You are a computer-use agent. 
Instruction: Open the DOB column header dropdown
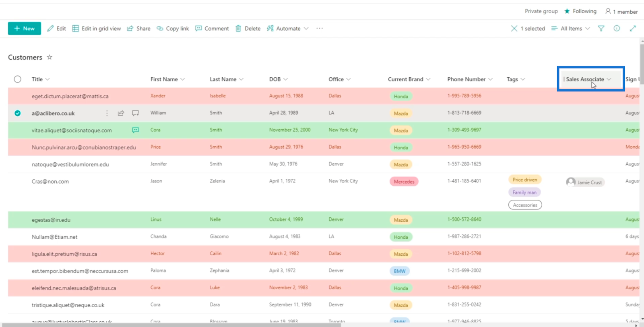(279, 79)
